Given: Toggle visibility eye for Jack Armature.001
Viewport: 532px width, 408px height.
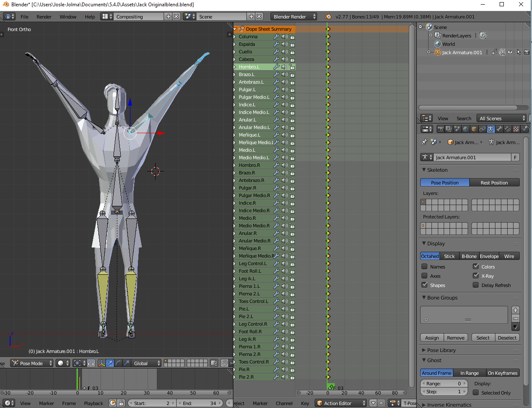Looking at the screenshot, I should (510, 53).
